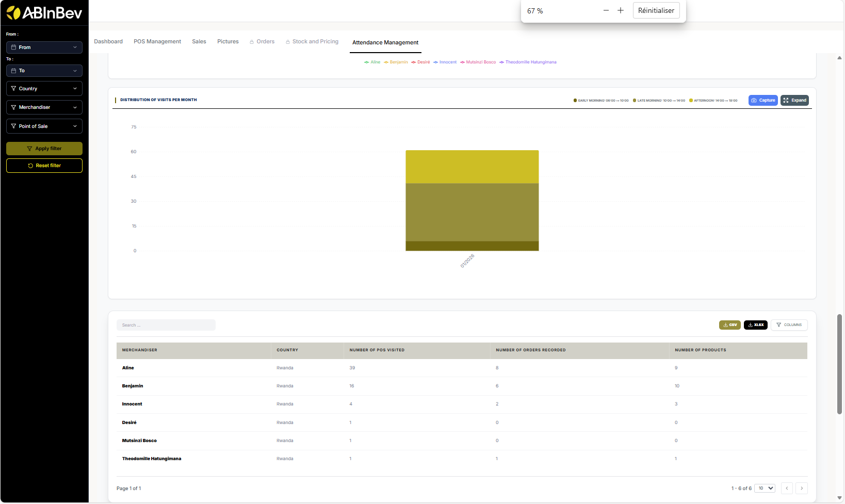Go to next table page
Viewport: 845px width, 504px height.
(x=801, y=489)
